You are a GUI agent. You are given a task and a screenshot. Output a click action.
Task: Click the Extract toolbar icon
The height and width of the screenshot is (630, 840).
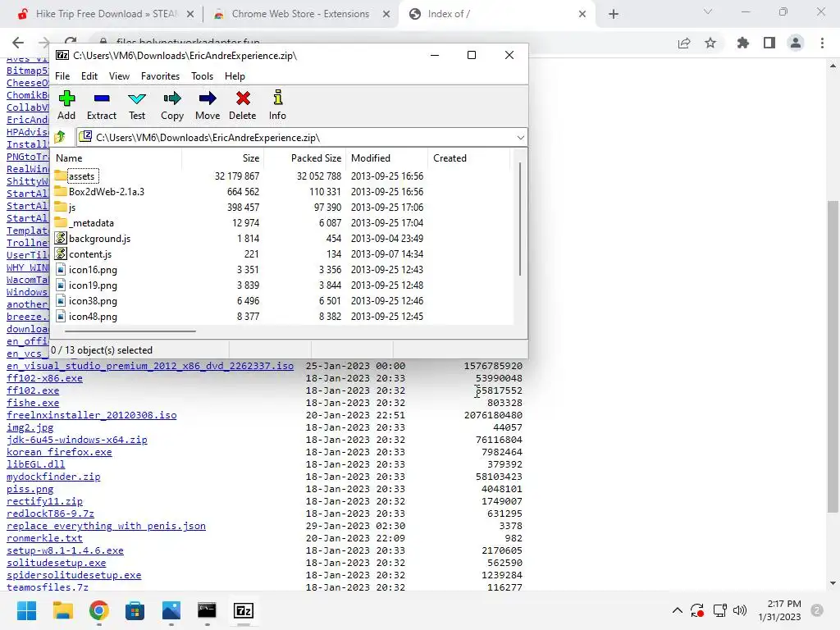(x=102, y=98)
